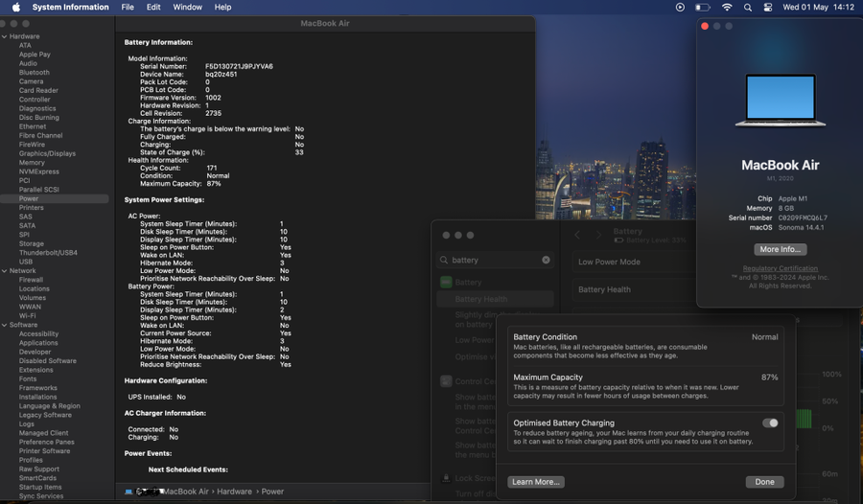Click More Info in About This Mac
863x504 pixels.
click(780, 249)
